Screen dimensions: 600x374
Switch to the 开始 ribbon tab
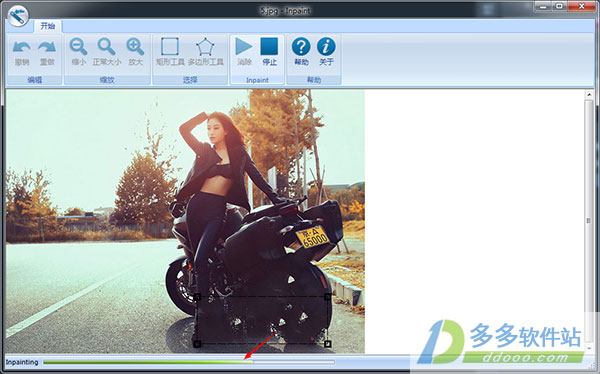pos(48,26)
